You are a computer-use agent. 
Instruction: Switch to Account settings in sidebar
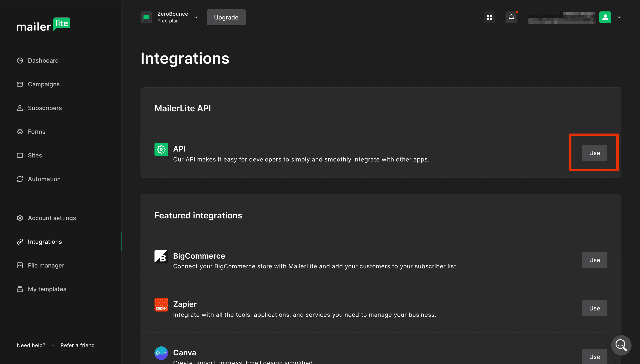[x=20, y=218]
